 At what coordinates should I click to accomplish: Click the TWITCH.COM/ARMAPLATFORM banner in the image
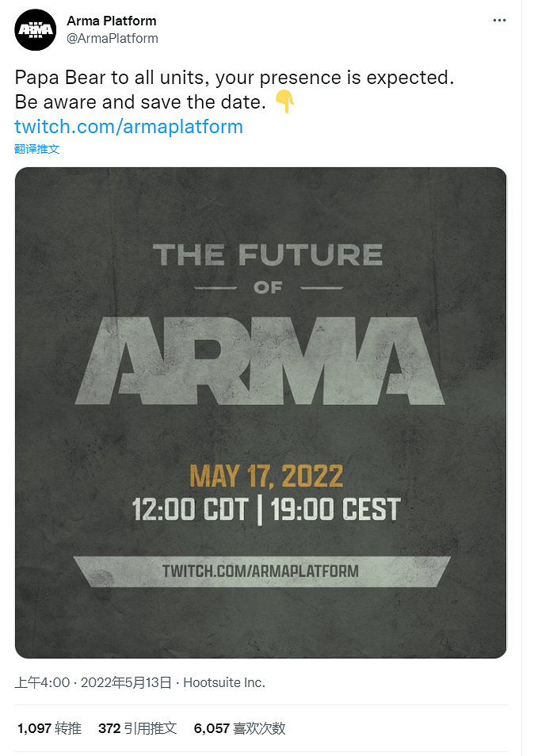click(x=261, y=571)
